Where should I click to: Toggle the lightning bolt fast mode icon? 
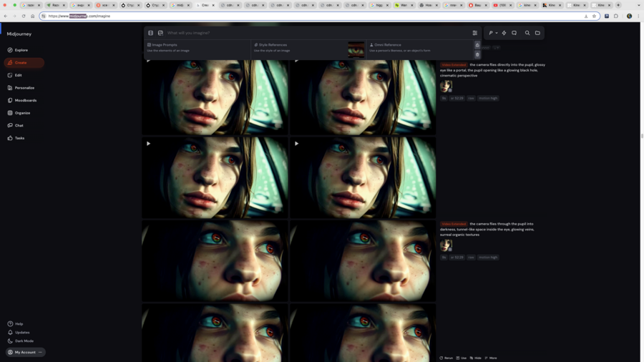click(x=504, y=33)
